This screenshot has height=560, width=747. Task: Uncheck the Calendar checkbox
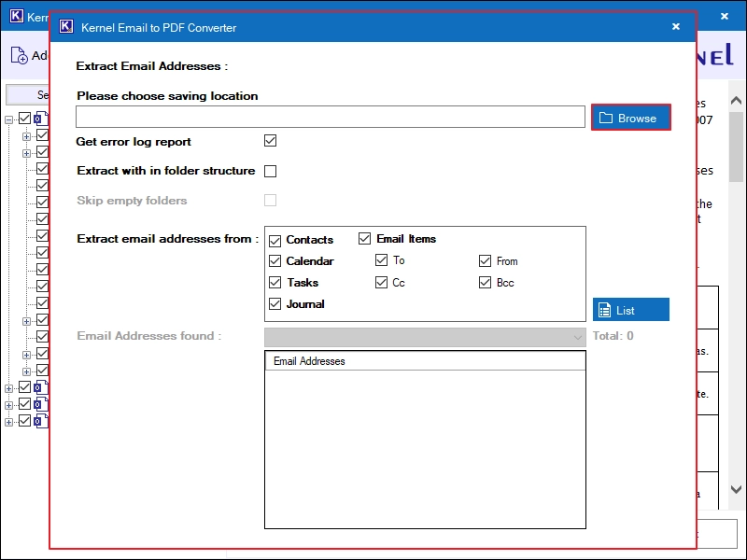click(275, 261)
